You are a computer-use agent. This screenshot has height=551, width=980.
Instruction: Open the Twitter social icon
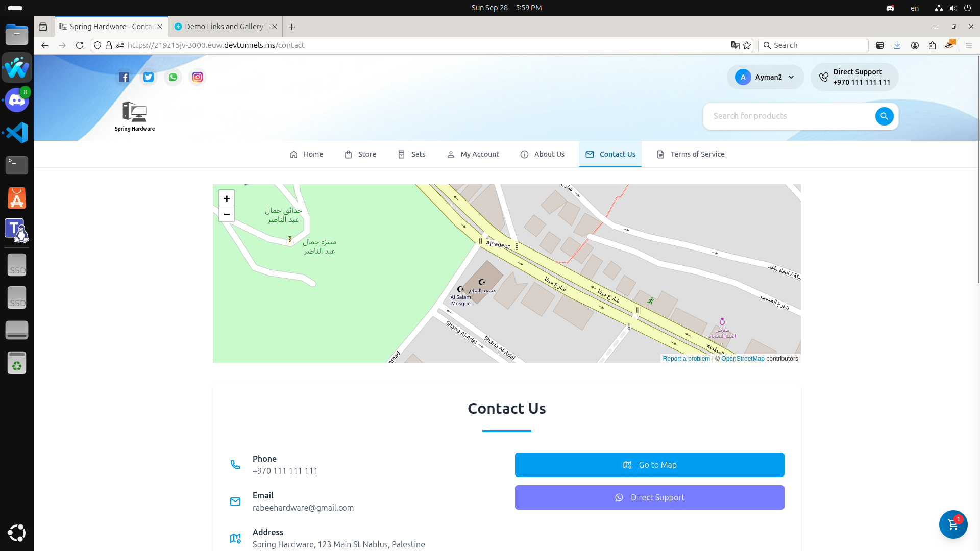148,77
